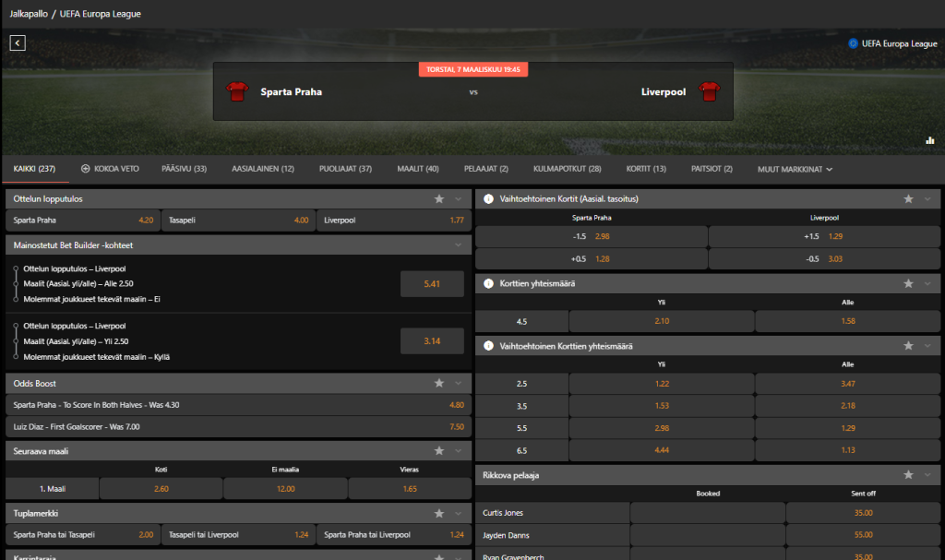Image resolution: width=945 pixels, height=560 pixels.
Task: Switch to the Kulmapotkut (28) tab
Action: 568,169
